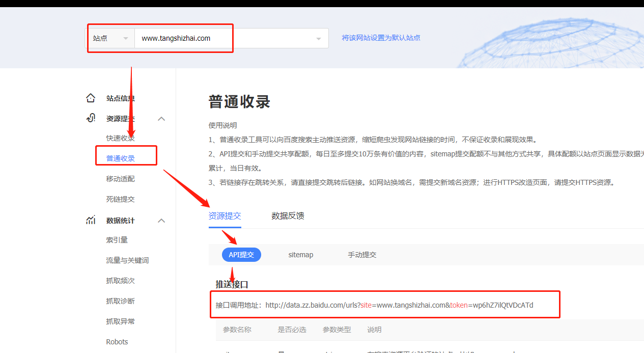Click the 参数类型 column header
Image resolution: width=644 pixels, height=353 pixels.
[337, 330]
